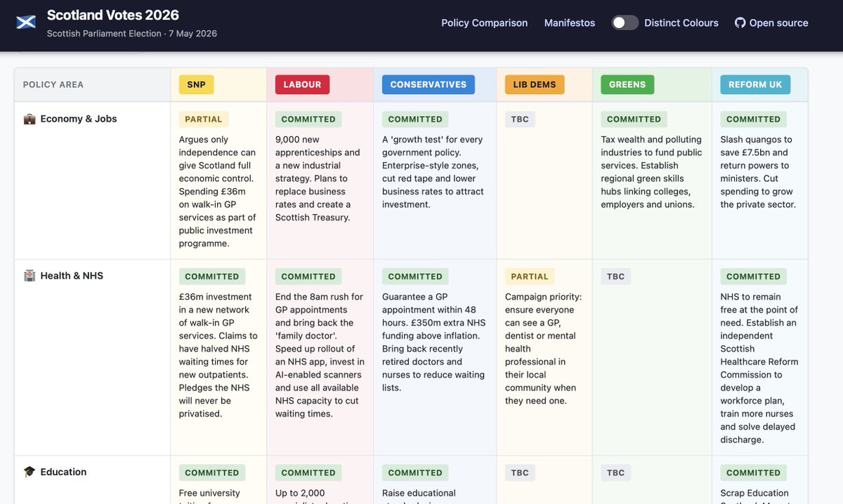Click the hospital icon for Health & NHS
The image size is (843, 504).
pyautogui.click(x=30, y=276)
